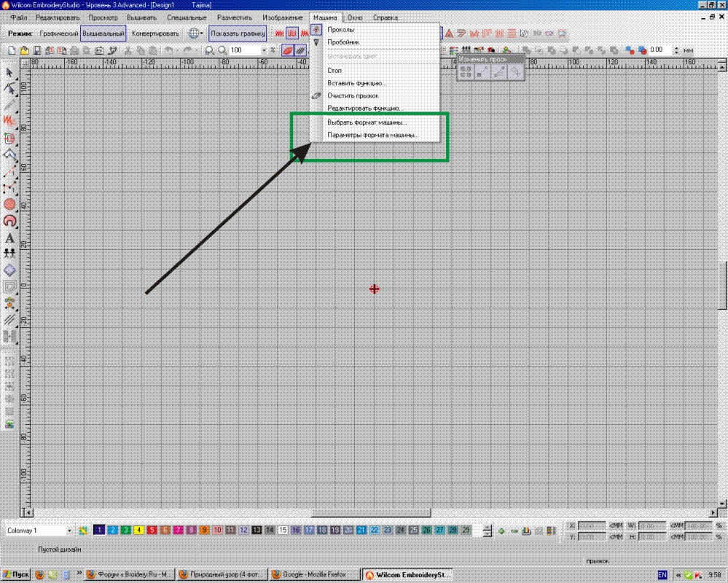This screenshot has width=728, height=583.
Task: Switch to Google - Mozilla Firefox taskbar window
Action: click(314, 574)
